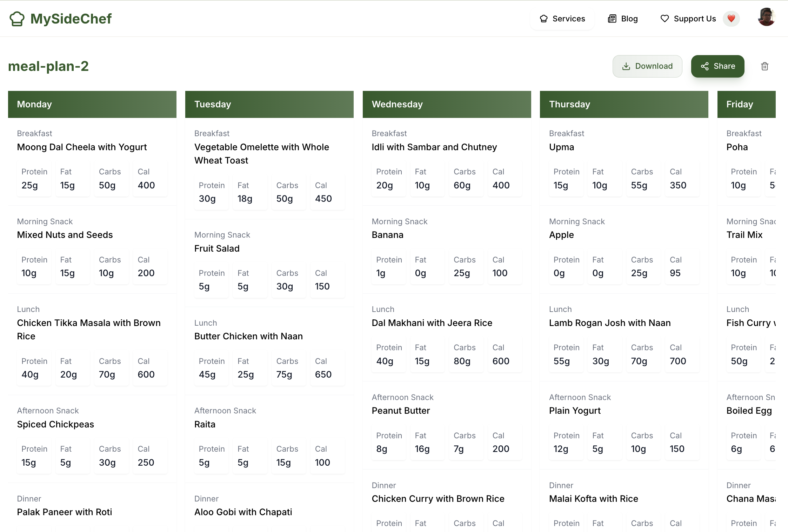The width and height of the screenshot is (788, 532).
Task: Select the Thursday column header
Action: coord(624,104)
